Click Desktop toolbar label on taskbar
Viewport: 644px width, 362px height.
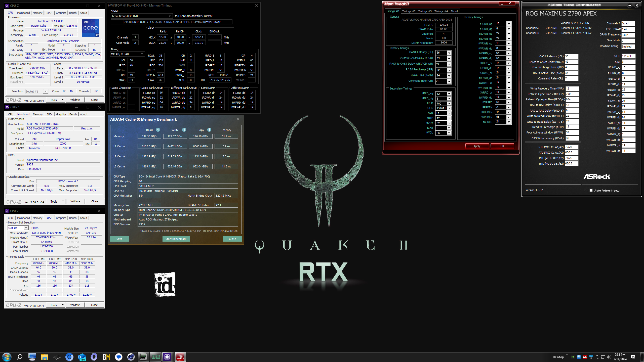(x=558, y=357)
